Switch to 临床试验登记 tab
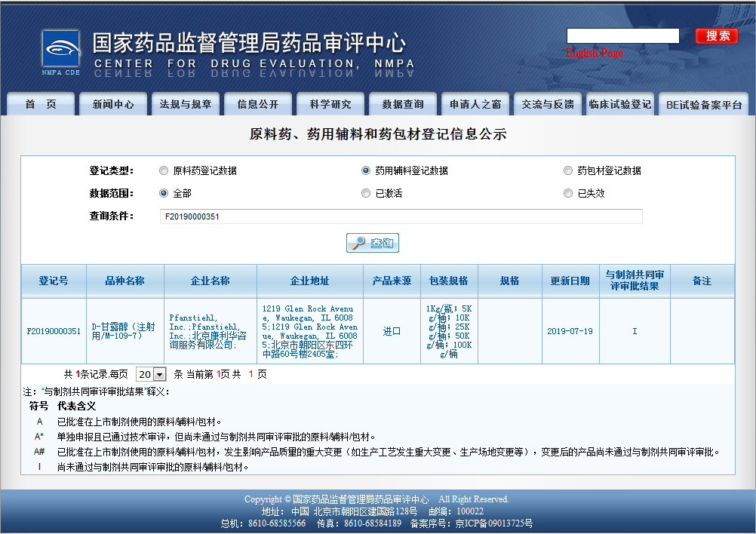The height and width of the screenshot is (534, 756). coord(619,104)
